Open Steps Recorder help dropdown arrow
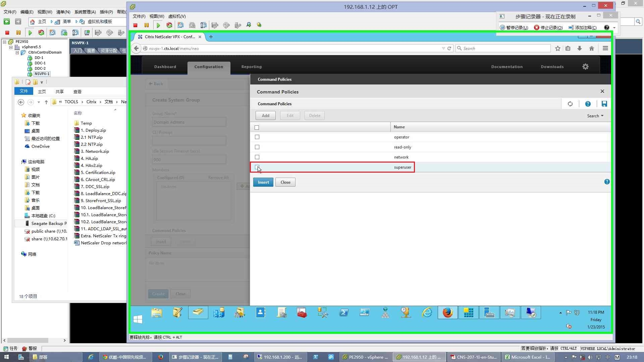 click(x=614, y=28)
